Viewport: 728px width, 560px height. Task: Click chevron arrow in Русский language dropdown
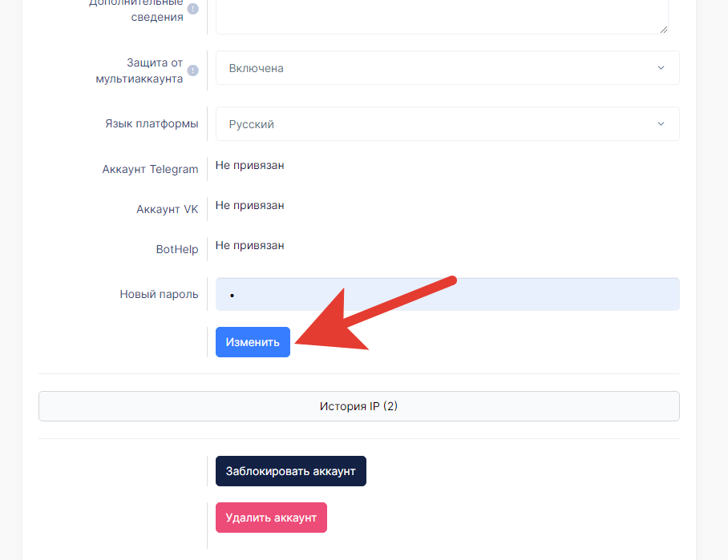(x=661, y=124)
